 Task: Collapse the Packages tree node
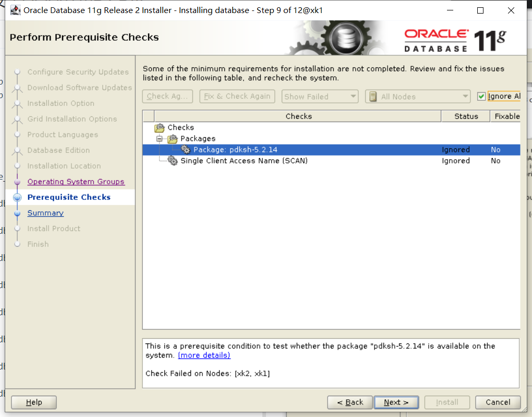click(159, 138)
